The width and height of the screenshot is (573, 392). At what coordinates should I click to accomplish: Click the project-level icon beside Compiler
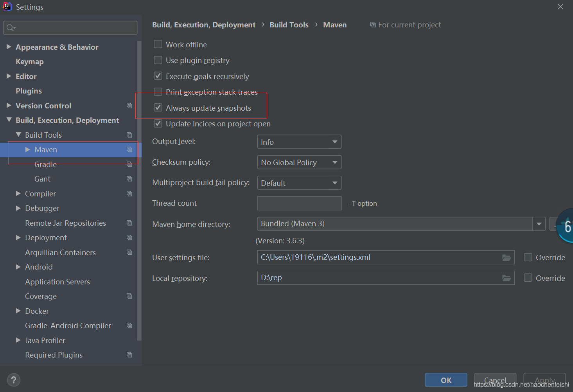point(129,194)
